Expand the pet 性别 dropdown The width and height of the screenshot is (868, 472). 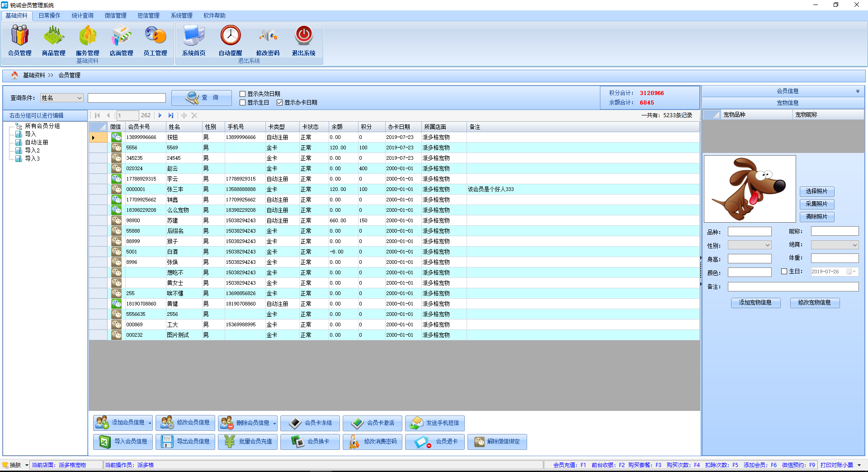click(750, 245)
